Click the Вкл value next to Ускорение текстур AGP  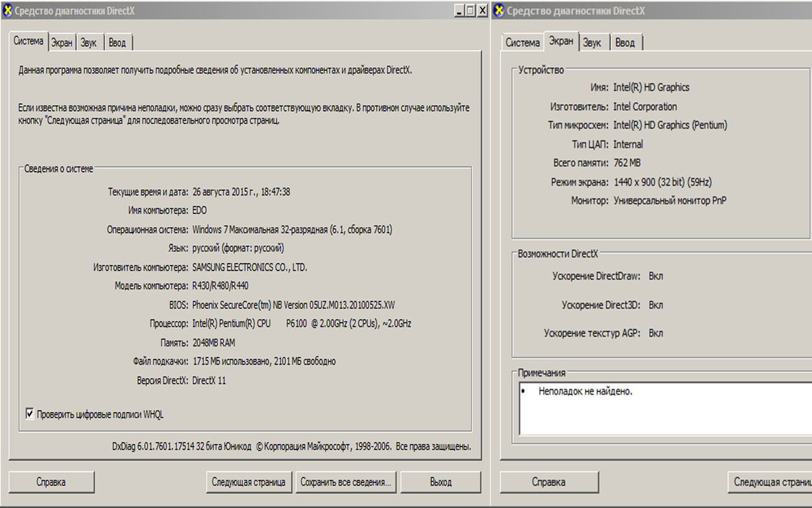click(x=656, y=333)
